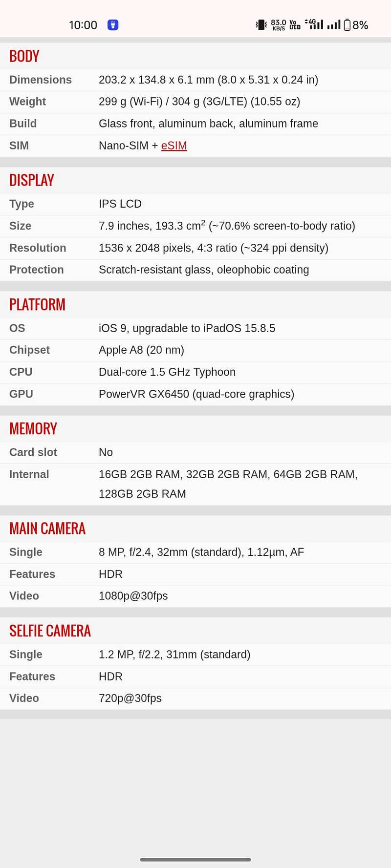The image size is (391, 868).
Task: Open the OS label link
Action: pos(17,328)
